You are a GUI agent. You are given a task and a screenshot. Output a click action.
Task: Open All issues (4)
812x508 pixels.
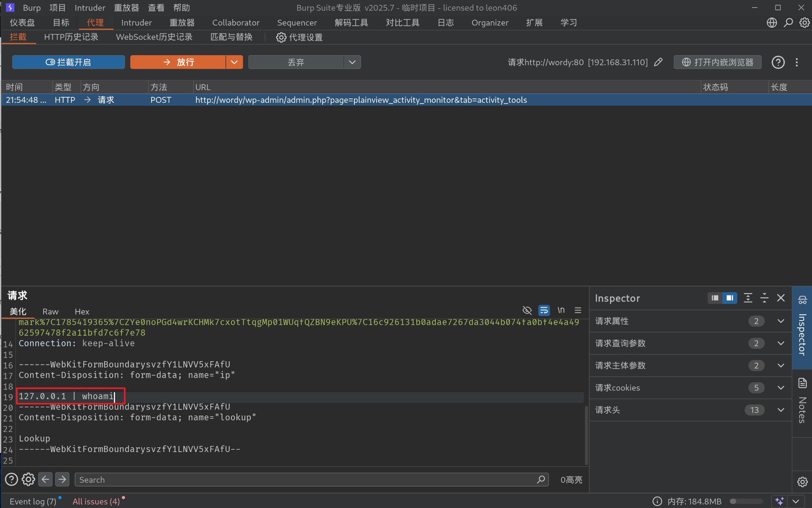[96, 501]
